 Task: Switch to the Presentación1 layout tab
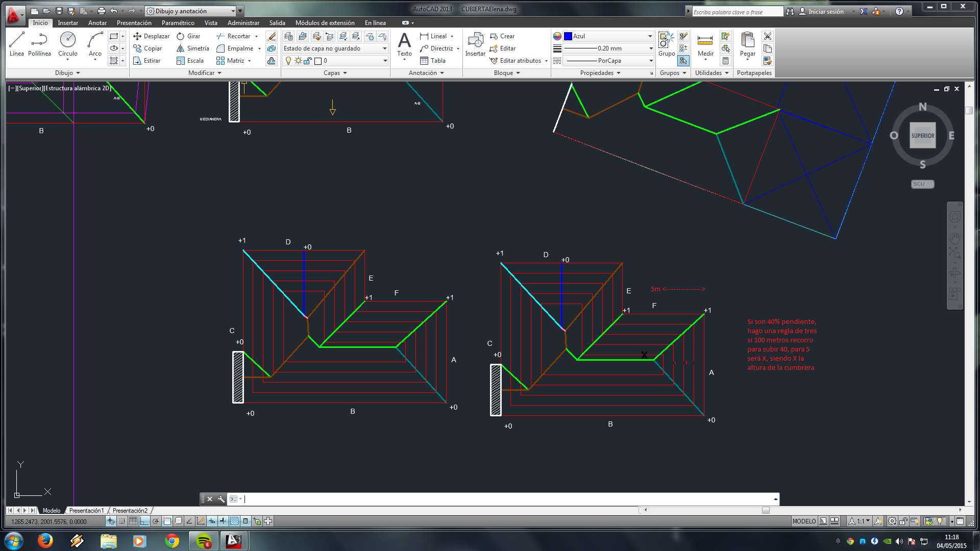point(86,510)
